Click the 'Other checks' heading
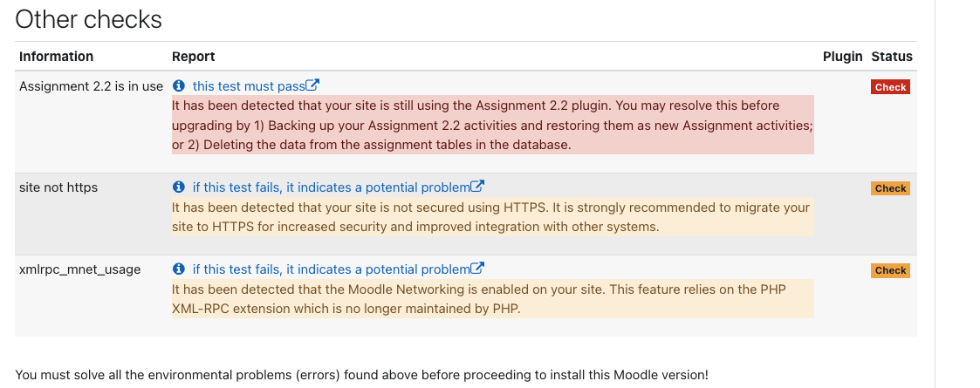Screen dimensions: 980x388 coord(88,19)
